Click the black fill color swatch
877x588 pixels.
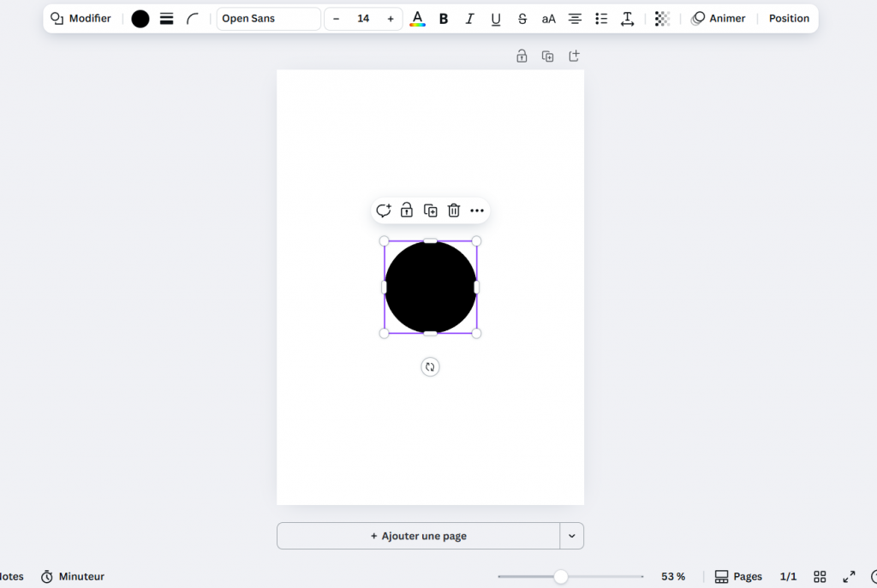[140, 19]
